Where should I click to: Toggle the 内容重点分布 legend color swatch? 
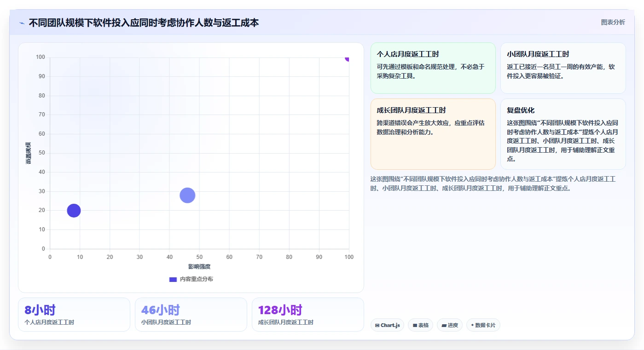[x=173, y=279]
